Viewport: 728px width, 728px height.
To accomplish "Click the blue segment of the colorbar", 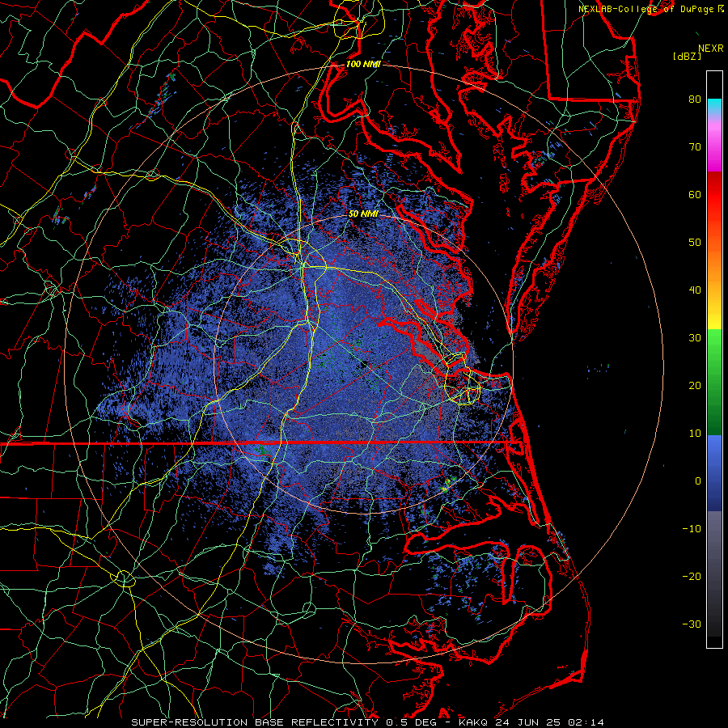I will coord(714,472).
